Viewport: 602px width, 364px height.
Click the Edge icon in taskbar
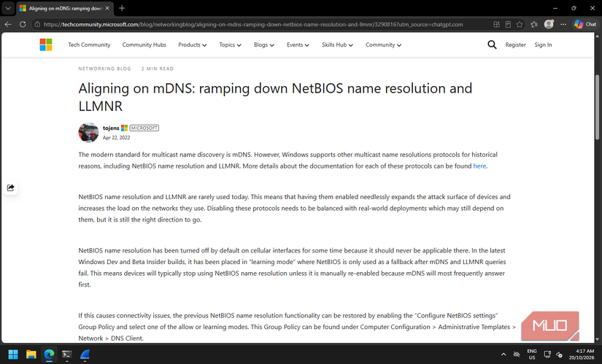(49, 354)
